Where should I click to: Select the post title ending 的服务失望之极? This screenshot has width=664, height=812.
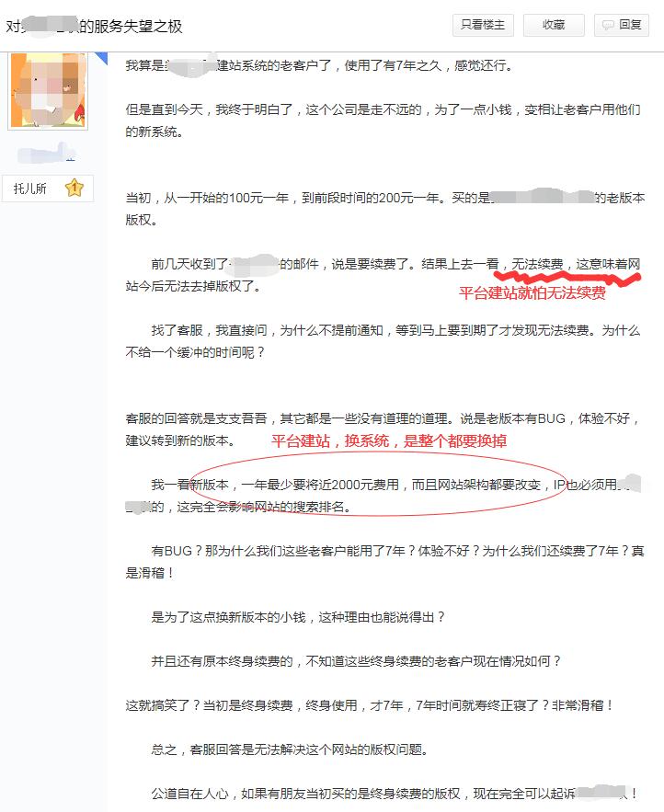click(x=94, y=26)
